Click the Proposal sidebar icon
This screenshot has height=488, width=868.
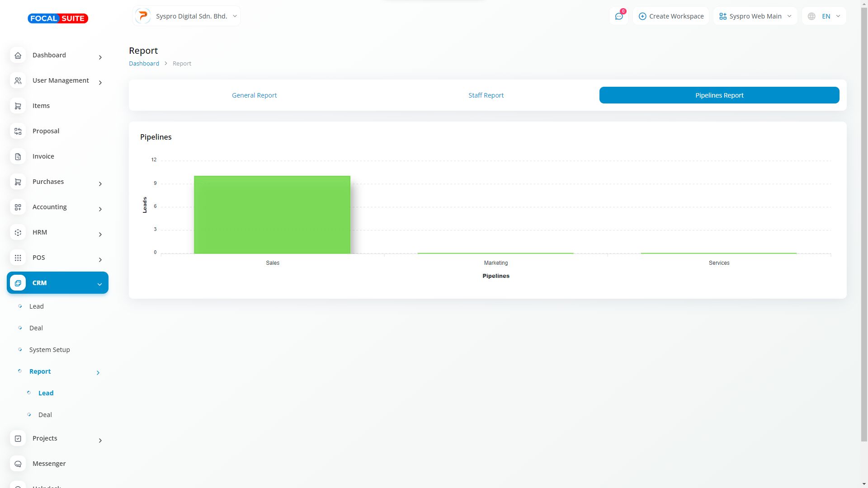tap(18, 131)
